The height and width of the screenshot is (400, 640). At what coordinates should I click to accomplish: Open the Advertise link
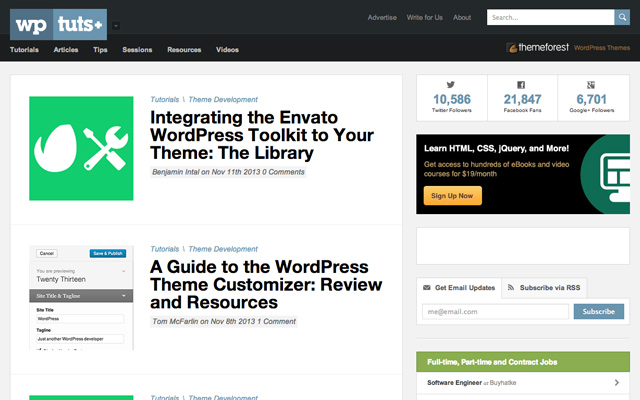(382, 18)
